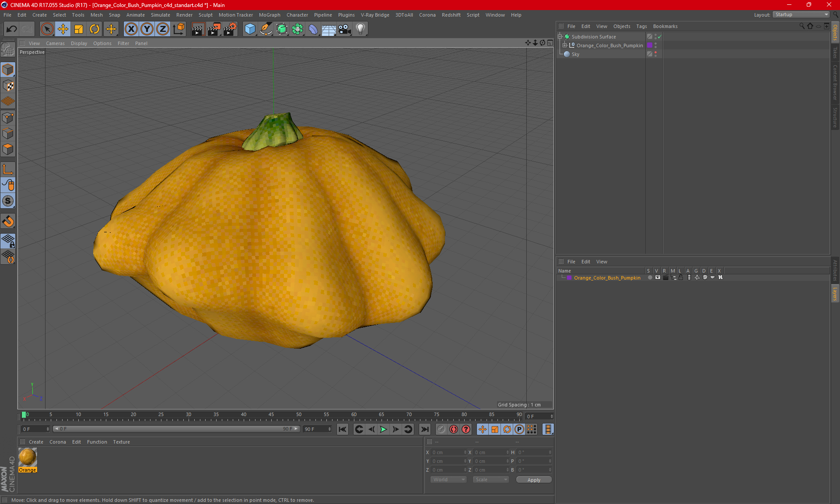Open the Simulate menu
Screen dimensions: 840x504
(x=160, y=15)
